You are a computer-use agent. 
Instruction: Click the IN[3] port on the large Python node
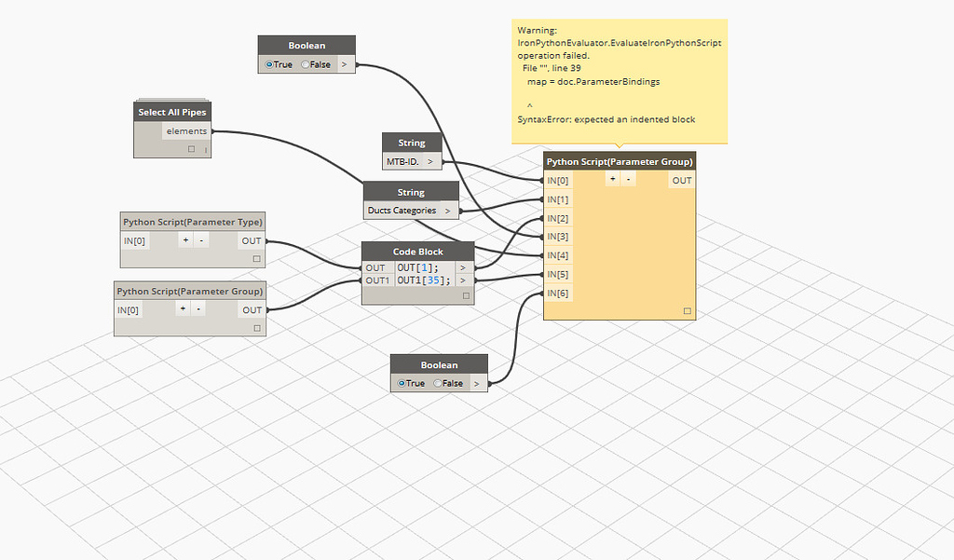pos(557,236)
